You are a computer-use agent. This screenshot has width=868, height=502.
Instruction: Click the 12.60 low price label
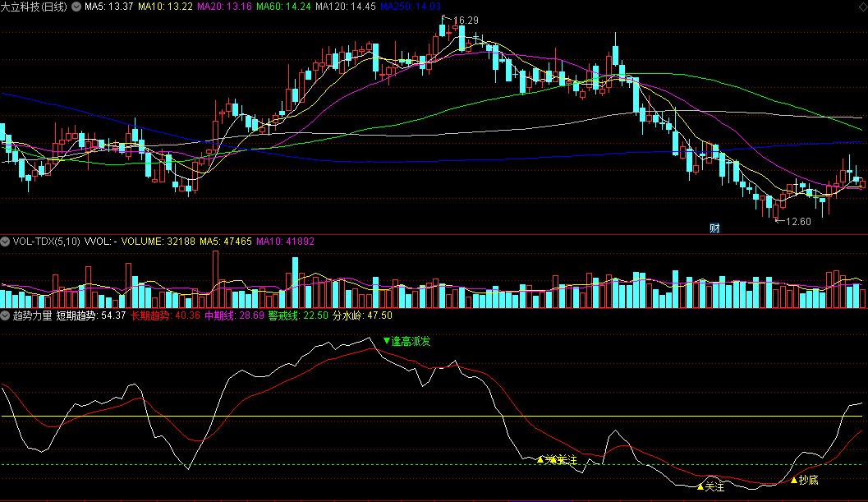(798, 222)
